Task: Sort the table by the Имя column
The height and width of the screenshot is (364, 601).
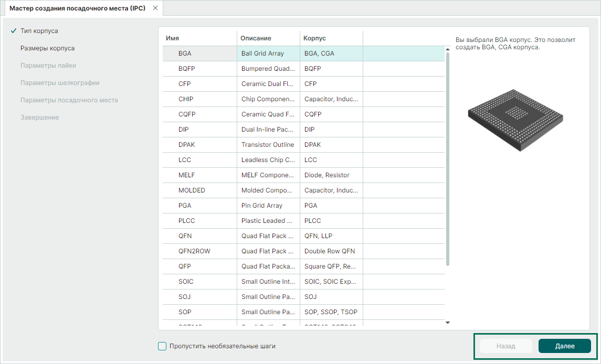Action: (173, 38)
